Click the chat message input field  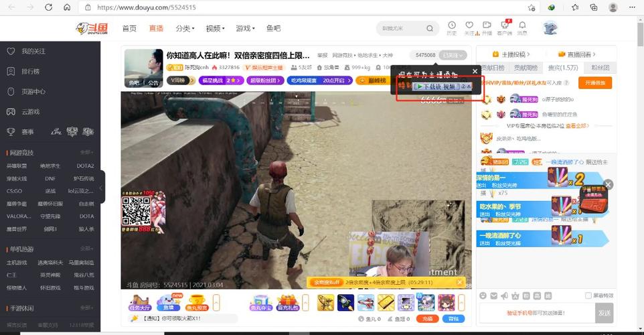click(536, 313)
